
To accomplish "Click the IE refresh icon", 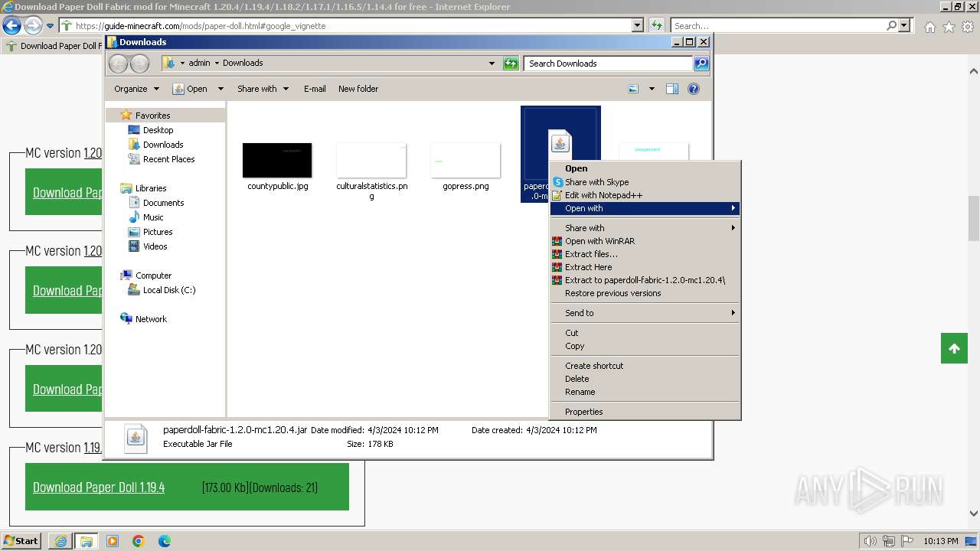I will click(x=656, y=26).
